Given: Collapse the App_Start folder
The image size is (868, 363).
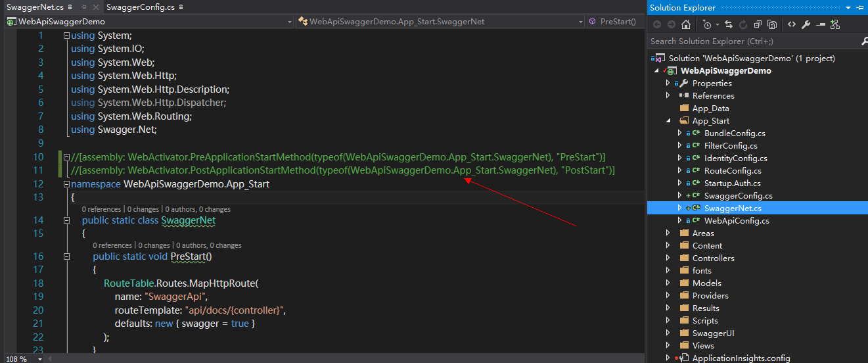Looking at the screenshot, I should (x=668, y=121).
